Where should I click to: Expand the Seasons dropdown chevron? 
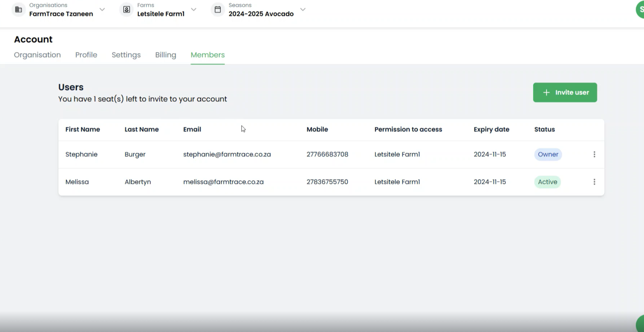(303, 9)
